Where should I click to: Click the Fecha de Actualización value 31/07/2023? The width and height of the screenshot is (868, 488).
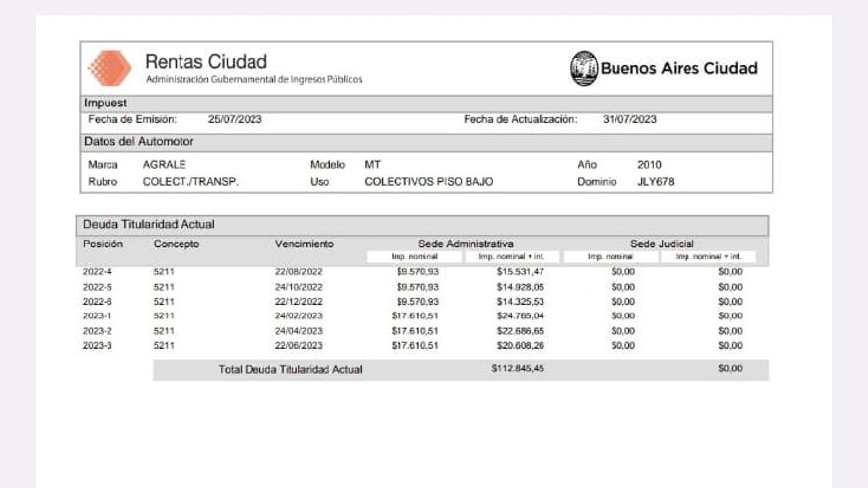629,119
